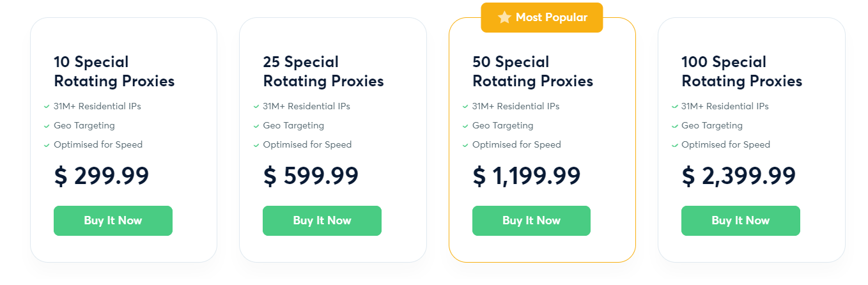The height and width of the screenshot is (285, 868).
Task: Click Optimised for Speed text in 100-proxy plan
Action: click(x=725, y=145)
